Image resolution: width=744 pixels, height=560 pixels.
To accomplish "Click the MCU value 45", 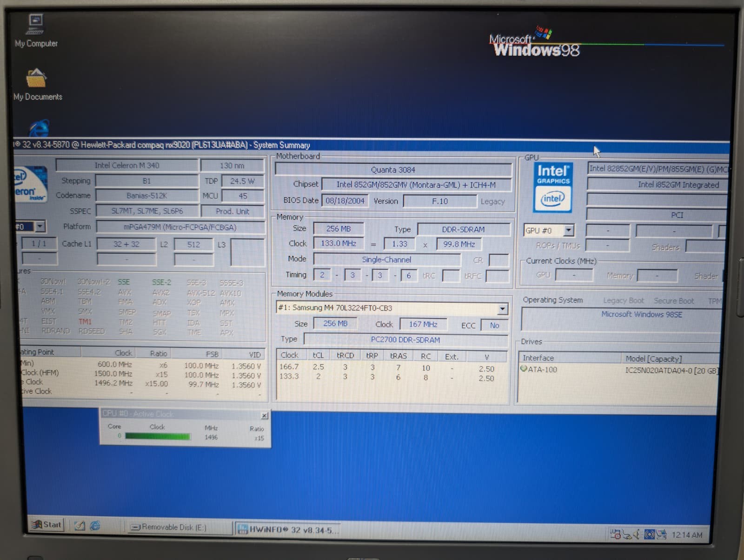I will click(242, 196).
